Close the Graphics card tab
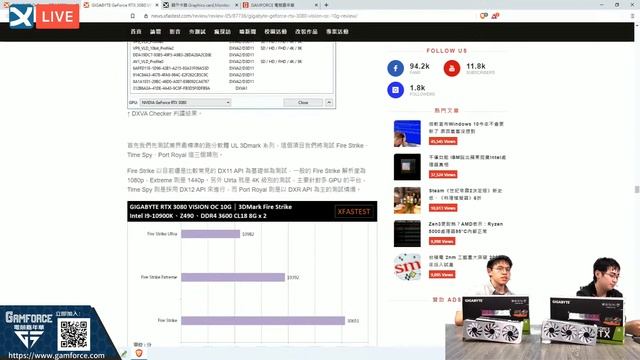Image resolution: width=640 pixels, height=360 pixels. [x=237, y=5]
